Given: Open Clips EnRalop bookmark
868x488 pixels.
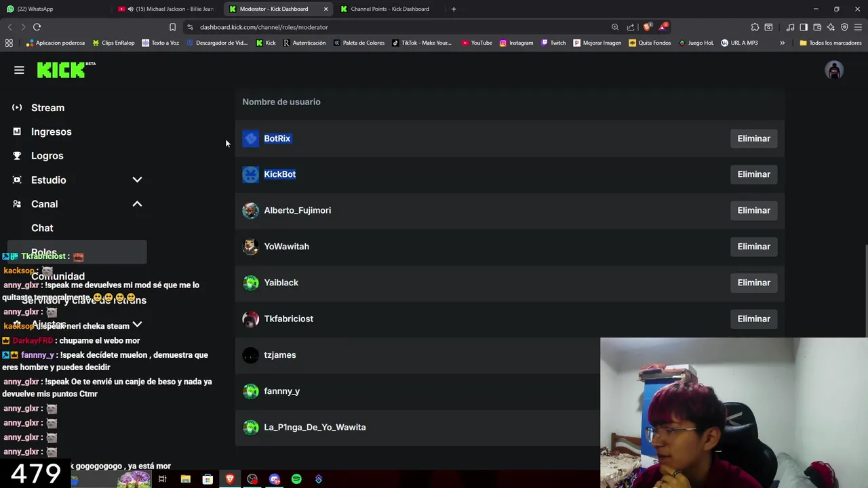Looking at the screenshot, I should click(113, 43).
